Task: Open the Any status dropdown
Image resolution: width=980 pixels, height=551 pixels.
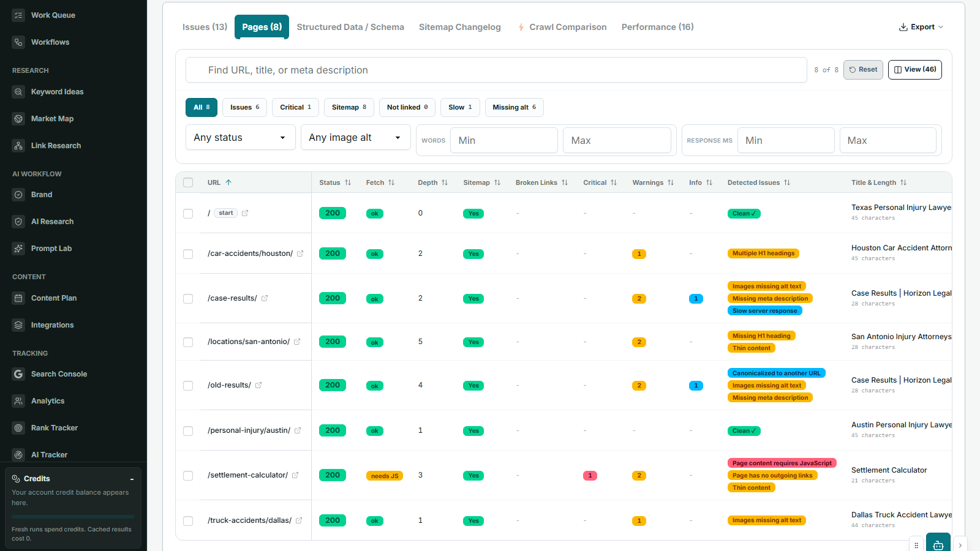Action: tap(241, 137)
